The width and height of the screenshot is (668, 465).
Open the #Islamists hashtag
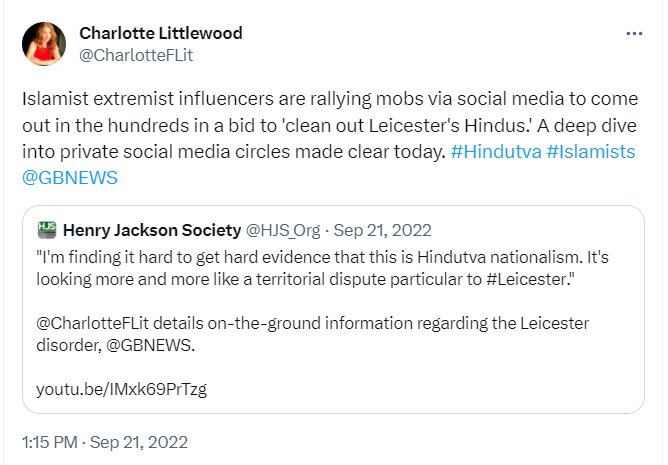pyautogui.click(x=591, y=153)
